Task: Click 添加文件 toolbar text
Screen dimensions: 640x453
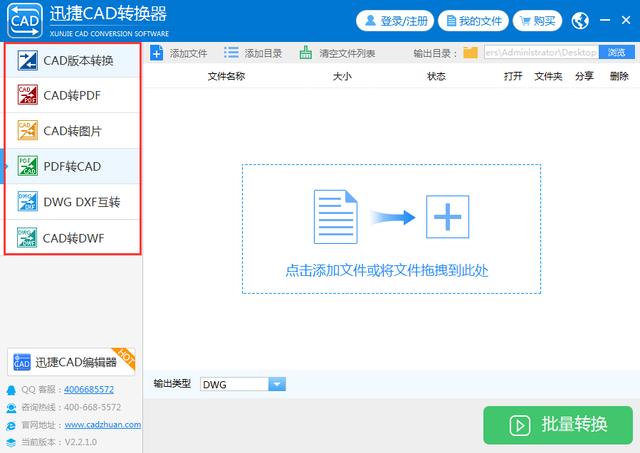Action: click(x=189, y=53)
